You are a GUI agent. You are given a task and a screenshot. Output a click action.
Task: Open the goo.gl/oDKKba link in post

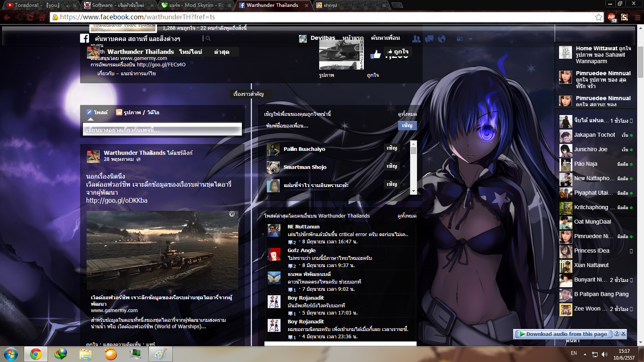tap(117, 200)
